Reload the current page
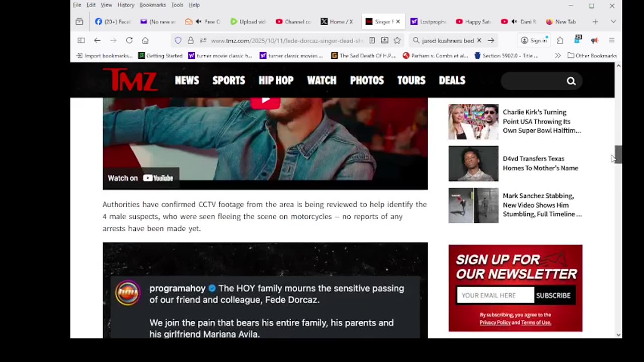 [129, 40]
